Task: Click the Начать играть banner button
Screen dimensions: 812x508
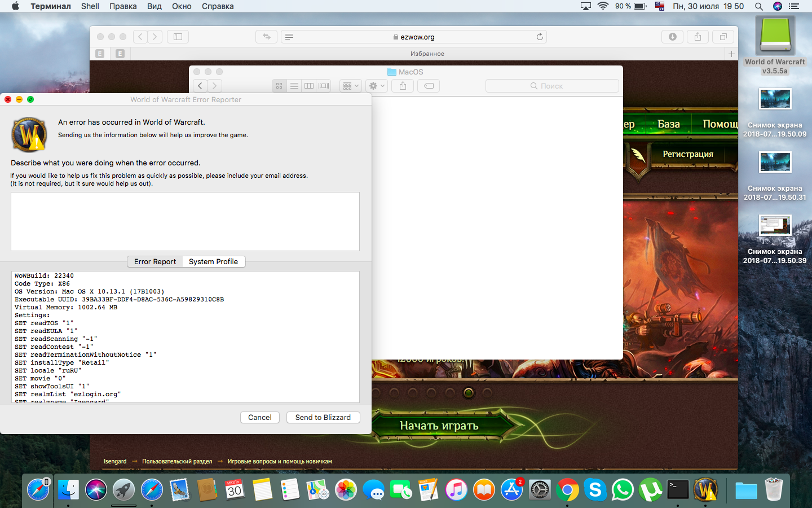Action: [439, 426]
